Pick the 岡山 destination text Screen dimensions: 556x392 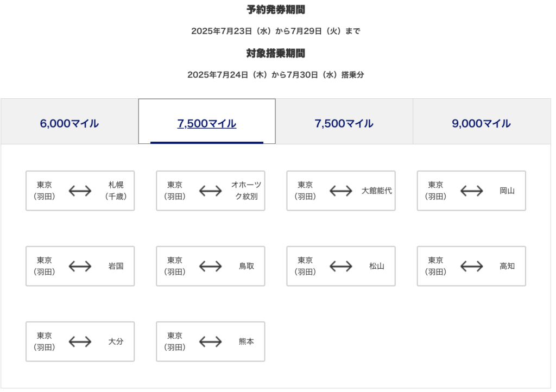tap(507, 191)
